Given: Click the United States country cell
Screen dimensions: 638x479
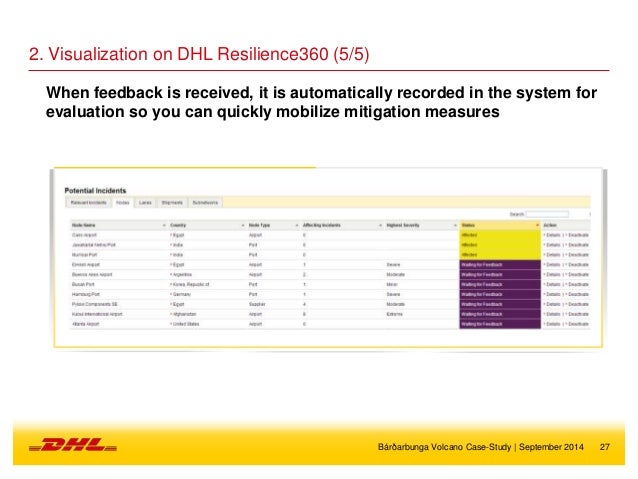Looking at the screenshot, I should click(185, 324).
